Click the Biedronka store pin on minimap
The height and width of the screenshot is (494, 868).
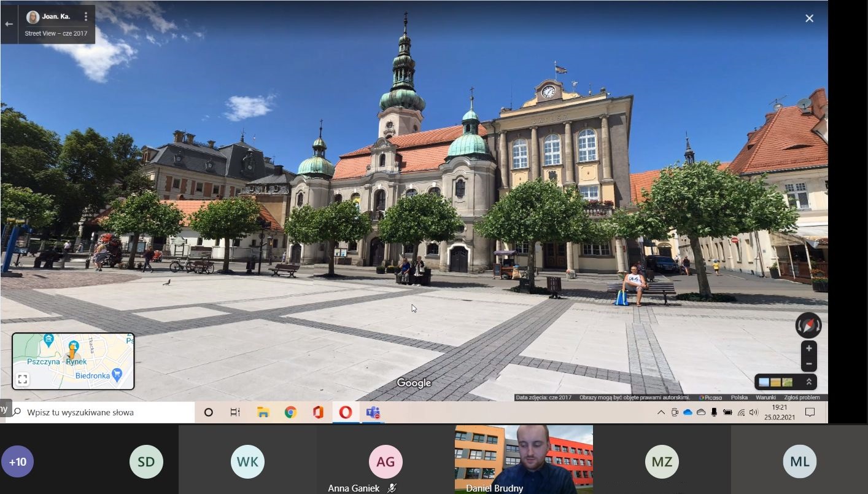pos(117,374)
